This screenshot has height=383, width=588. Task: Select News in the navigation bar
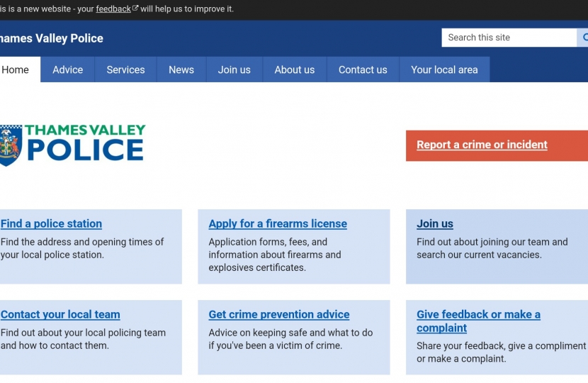point(181,70)
